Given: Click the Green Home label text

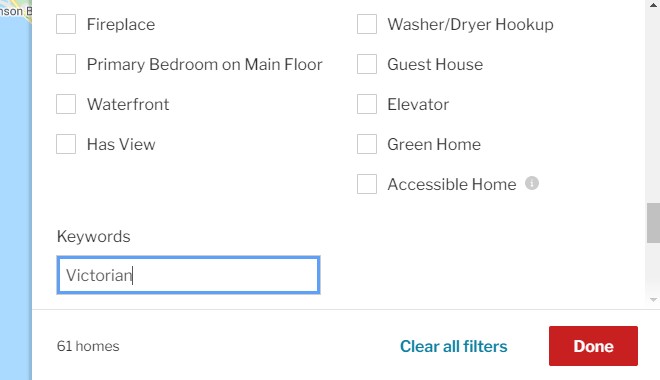Looking at the screenshot, I should [434, 144].
